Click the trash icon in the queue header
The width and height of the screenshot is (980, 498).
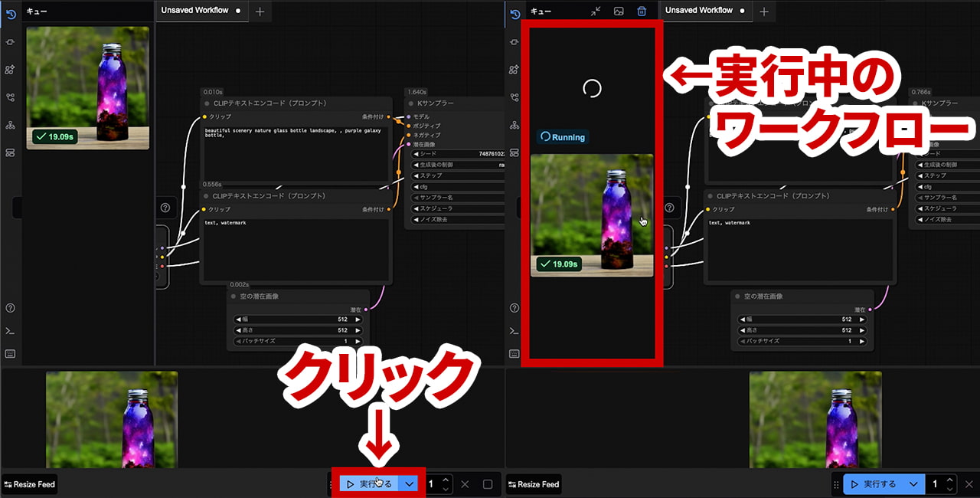coord(642,11)
